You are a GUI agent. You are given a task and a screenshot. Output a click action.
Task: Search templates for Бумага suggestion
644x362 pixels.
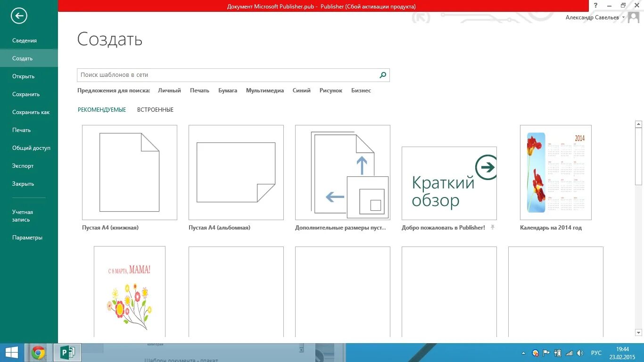(x=228, y=90)
